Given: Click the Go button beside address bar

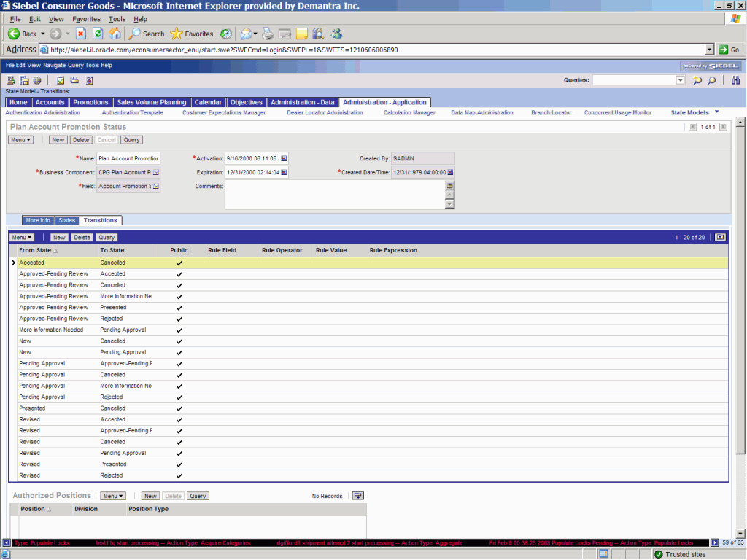Looking at the screenshot, I should click(x=729, y=50).
